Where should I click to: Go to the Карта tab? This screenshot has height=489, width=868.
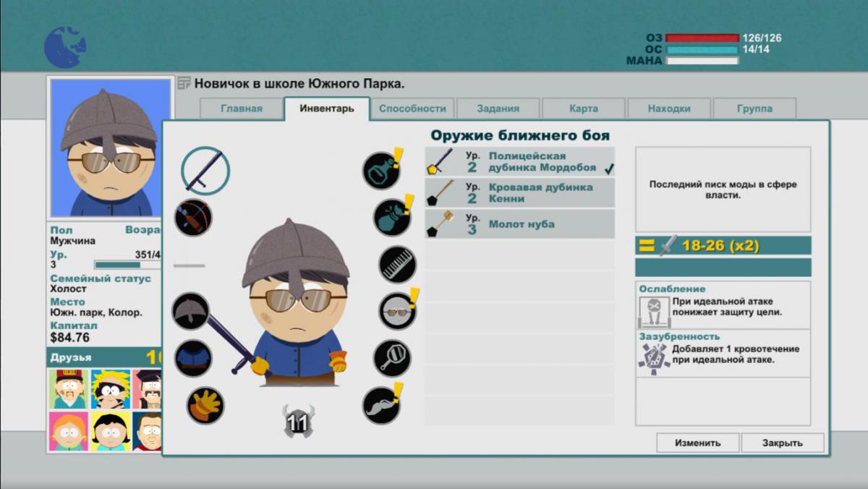click(x=583, y=109)
